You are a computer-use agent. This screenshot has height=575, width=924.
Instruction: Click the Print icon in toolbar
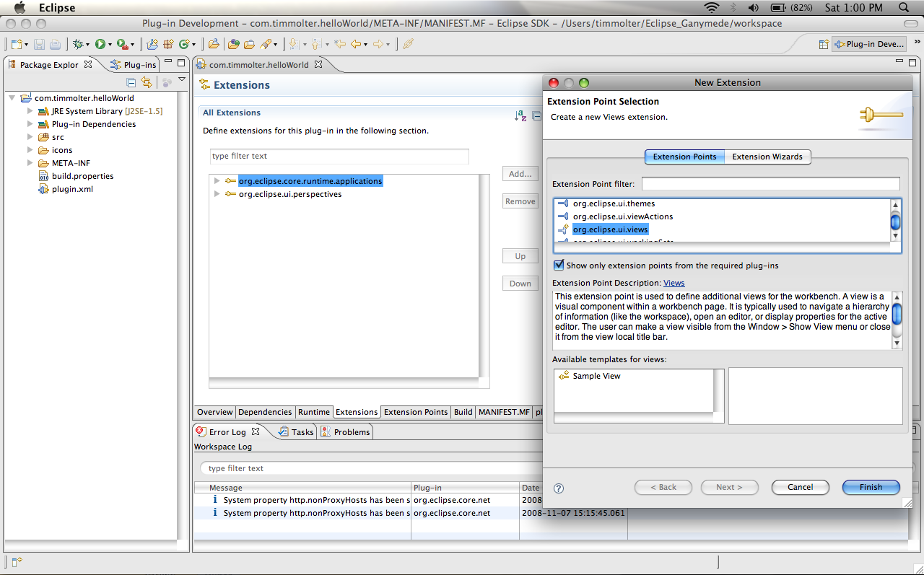56,44
